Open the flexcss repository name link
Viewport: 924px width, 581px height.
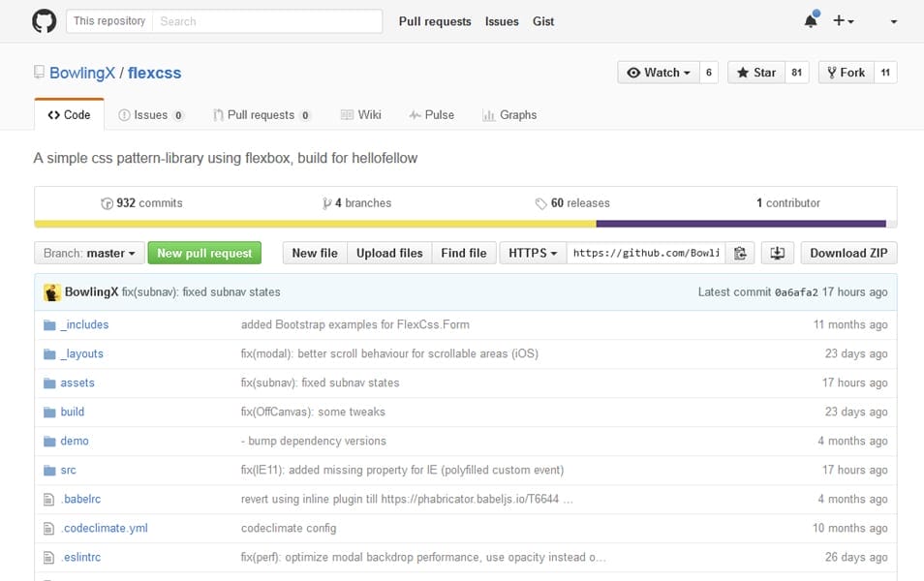pyautogui.click(x=154, y=73)
